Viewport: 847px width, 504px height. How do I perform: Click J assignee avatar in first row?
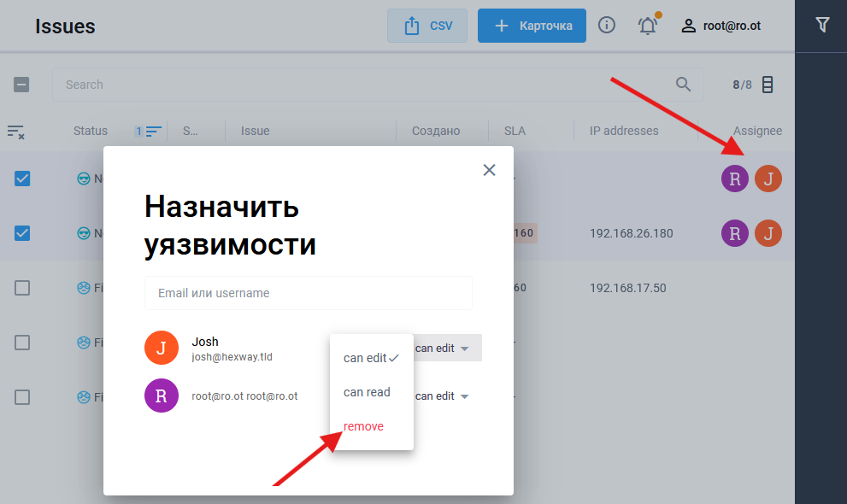tap(768, 179)
